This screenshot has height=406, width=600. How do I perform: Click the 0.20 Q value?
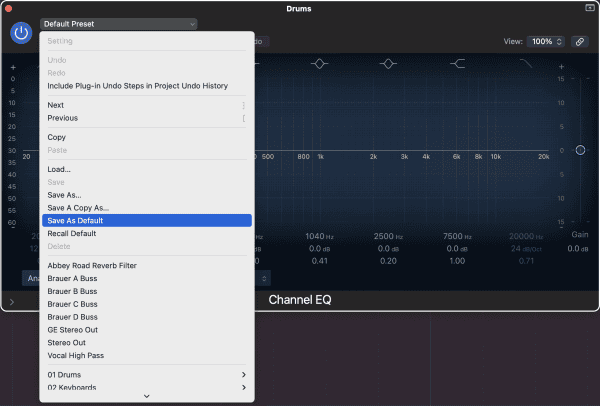[x=388, y=261]
